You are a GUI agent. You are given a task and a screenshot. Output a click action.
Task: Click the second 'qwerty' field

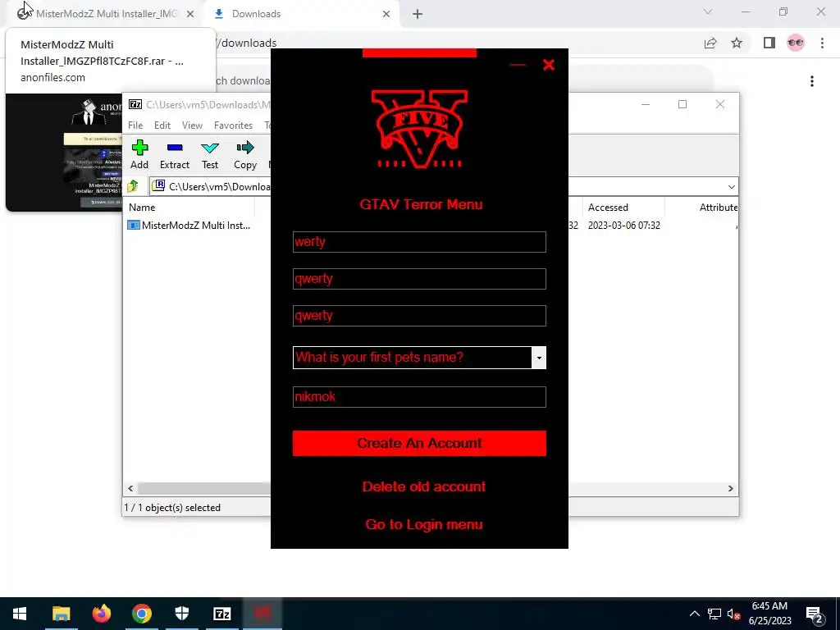(x=419, y=316)
